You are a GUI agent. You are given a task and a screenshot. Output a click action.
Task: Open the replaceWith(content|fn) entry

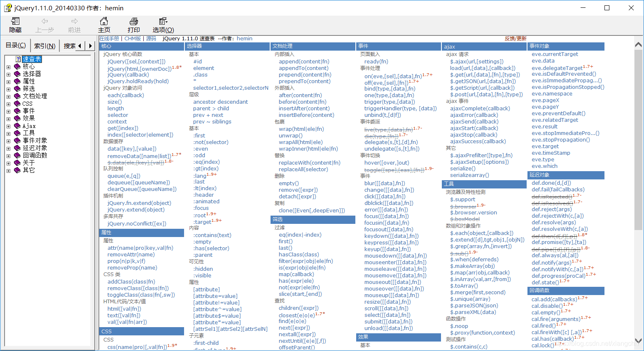point(310,163)
